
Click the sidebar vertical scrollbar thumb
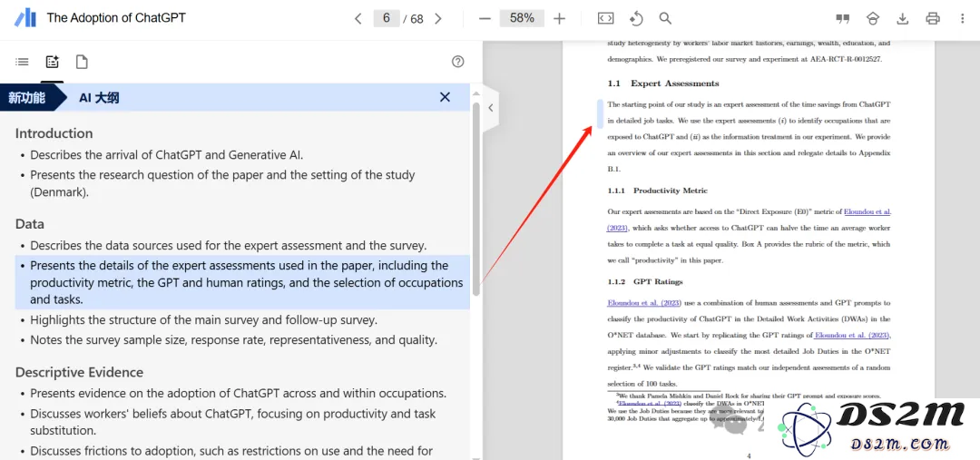coord(476,199)
